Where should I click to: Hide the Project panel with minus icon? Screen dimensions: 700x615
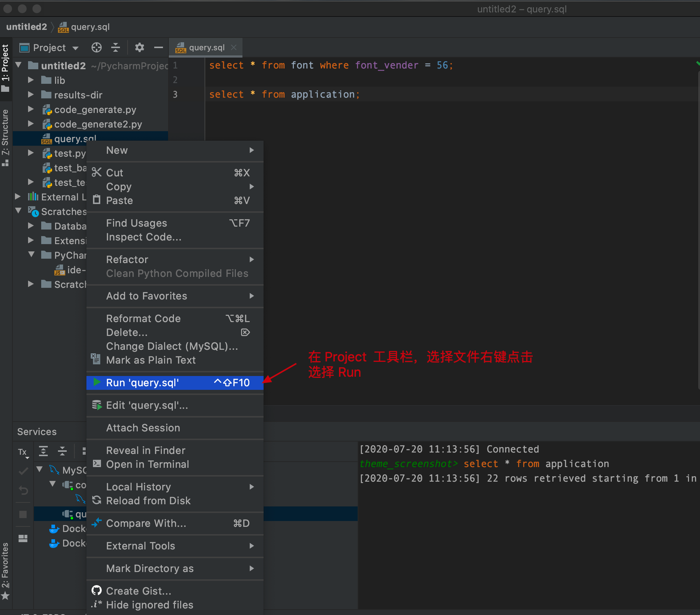(159, 48)
